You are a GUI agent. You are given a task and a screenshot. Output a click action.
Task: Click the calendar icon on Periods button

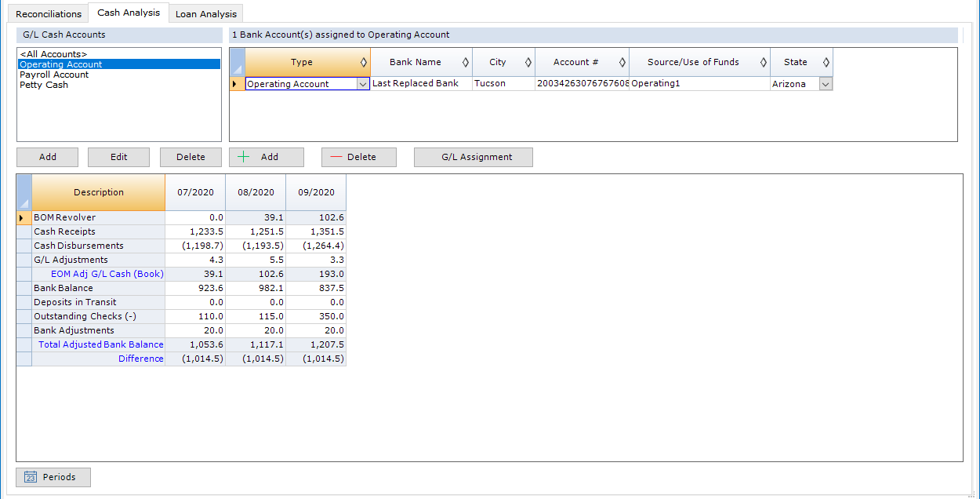(31, 477)
